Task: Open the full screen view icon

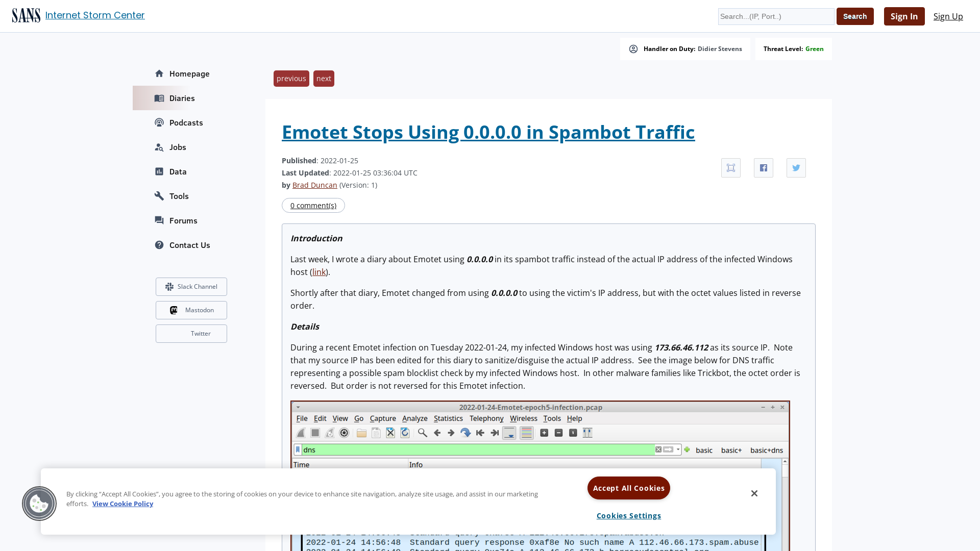Action: pos(731,168)
